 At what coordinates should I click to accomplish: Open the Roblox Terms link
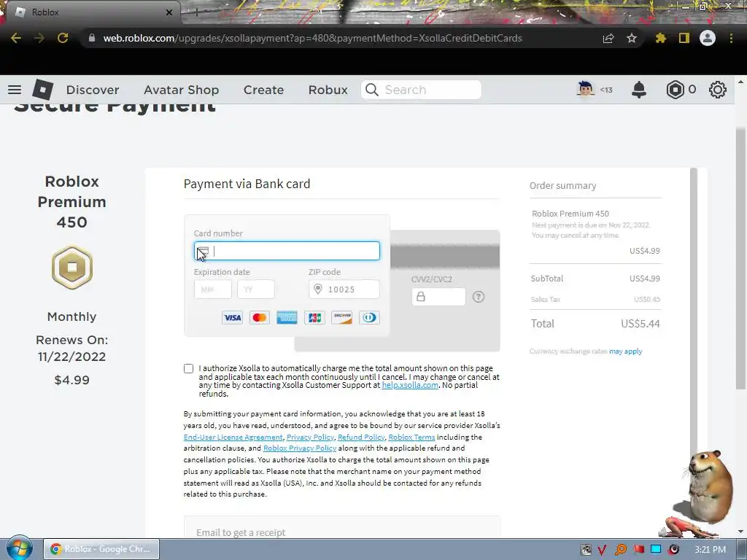[x=411, y=437]
